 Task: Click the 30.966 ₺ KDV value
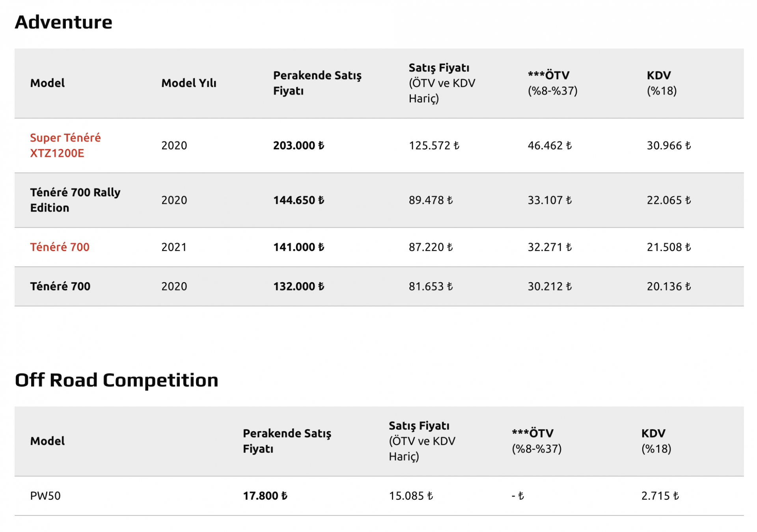point(669,145)
